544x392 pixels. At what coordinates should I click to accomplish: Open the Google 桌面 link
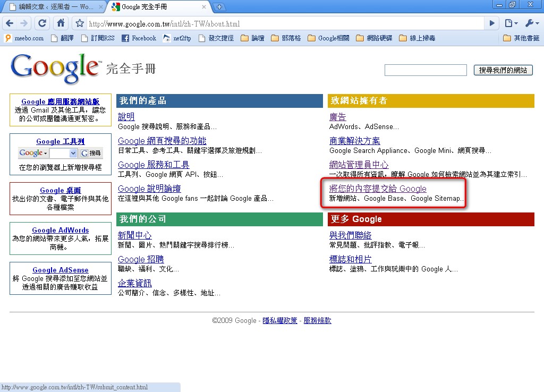[x=61, y=191]
